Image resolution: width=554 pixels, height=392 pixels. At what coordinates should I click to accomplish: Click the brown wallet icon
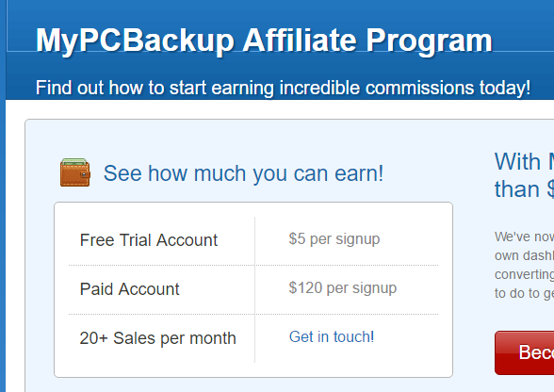(75, 172)
